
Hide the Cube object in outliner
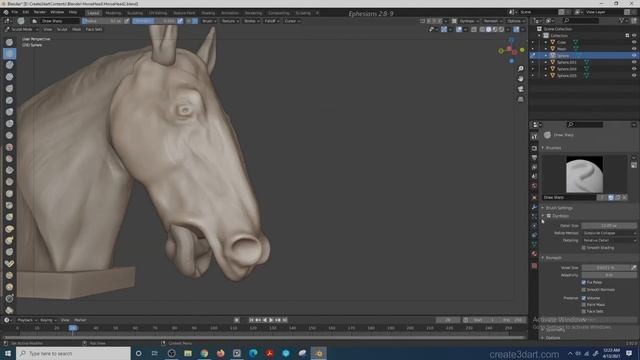[634, 42]
